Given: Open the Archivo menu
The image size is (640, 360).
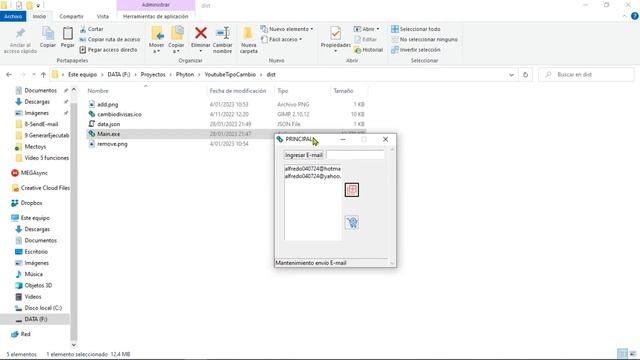Looking at the screenshot, I should point(13,16).
